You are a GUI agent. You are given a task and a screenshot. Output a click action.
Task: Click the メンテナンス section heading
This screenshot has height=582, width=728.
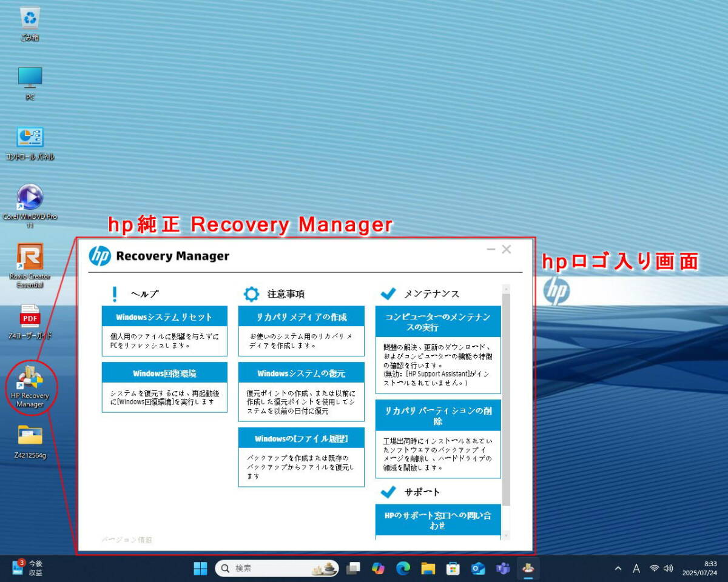pyautogui.click(x=432, y=294)
